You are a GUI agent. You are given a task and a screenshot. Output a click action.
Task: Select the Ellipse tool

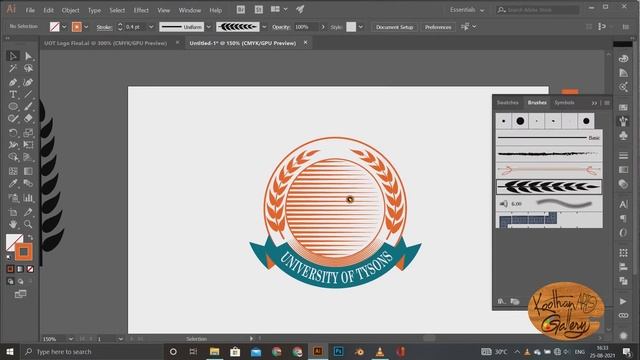click(x=13, y=107)
